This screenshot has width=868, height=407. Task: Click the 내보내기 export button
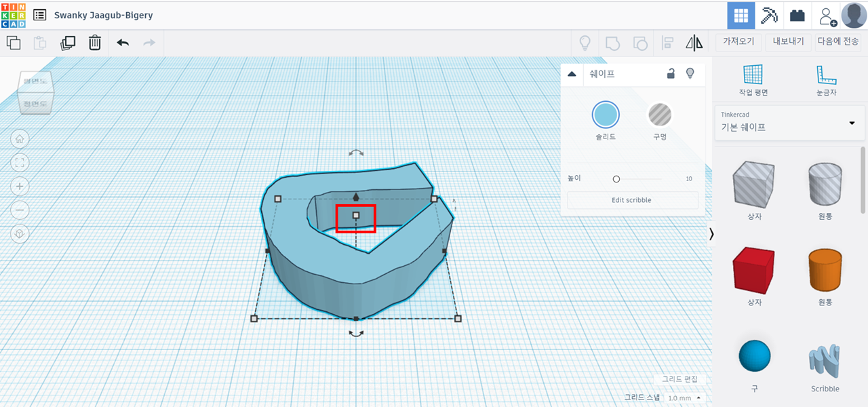point(789,41)
